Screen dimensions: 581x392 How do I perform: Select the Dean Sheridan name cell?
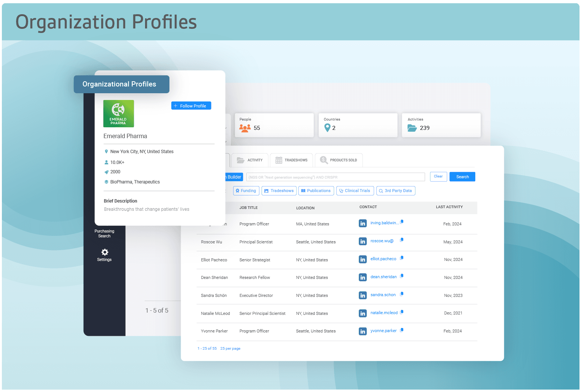coord(214,277)
